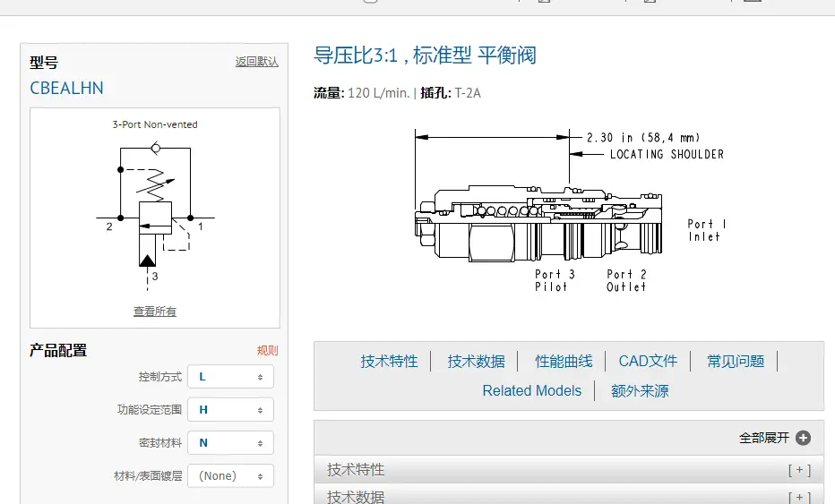Click the LOCATING SHOULDER label
The height and width of the screenshot is (504, 835).
tap(667, 154)
